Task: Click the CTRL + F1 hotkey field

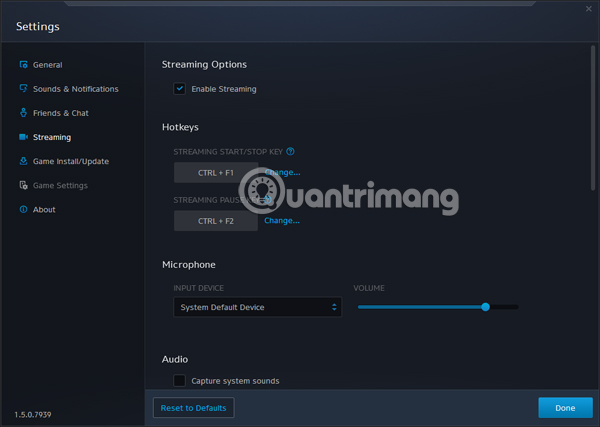Action: click(x=216, y=173)
